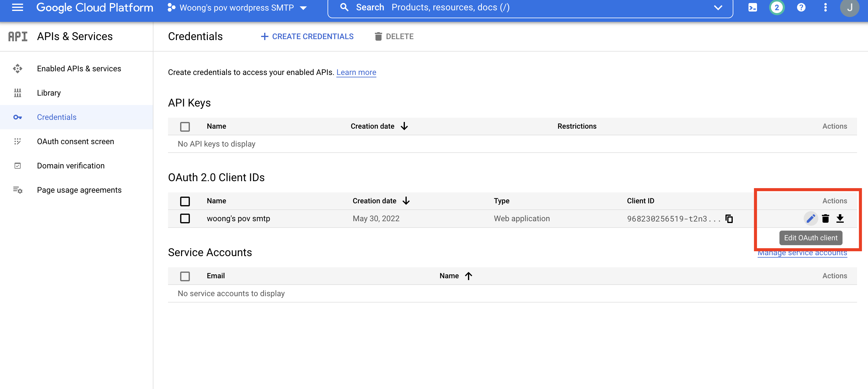The height and width of the screenshot is (389, 868).
Task: Download OAuth client JSON icon
Action: click(x=840, y=218)
